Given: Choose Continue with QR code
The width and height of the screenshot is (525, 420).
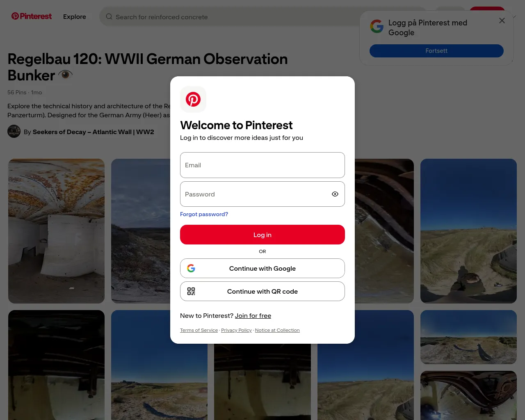Looking at the screenshot, I should [262, 291].
